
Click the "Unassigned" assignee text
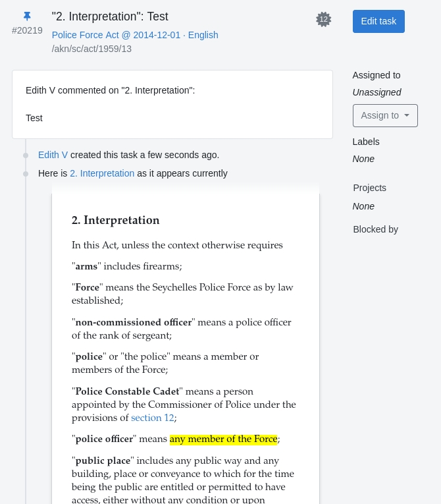(x=376, y=92)
